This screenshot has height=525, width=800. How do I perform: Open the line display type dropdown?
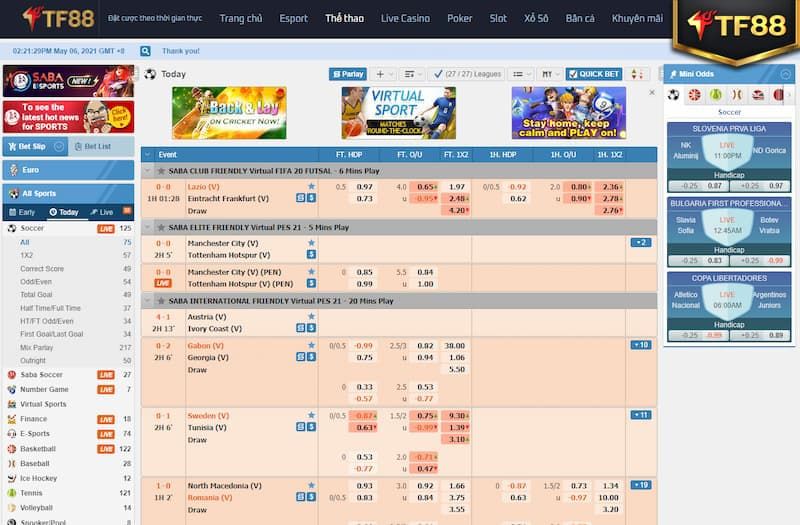[521, 74]
